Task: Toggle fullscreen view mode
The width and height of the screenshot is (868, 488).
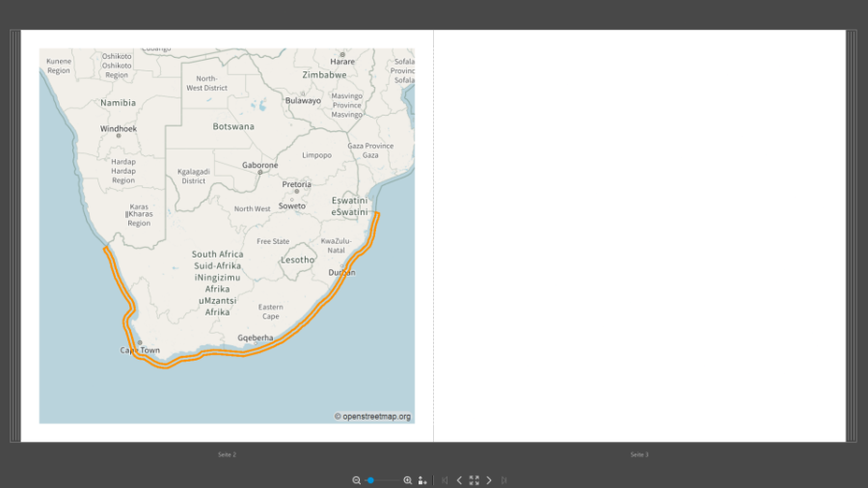Action: pyautogui.click(x=474, y=480)
